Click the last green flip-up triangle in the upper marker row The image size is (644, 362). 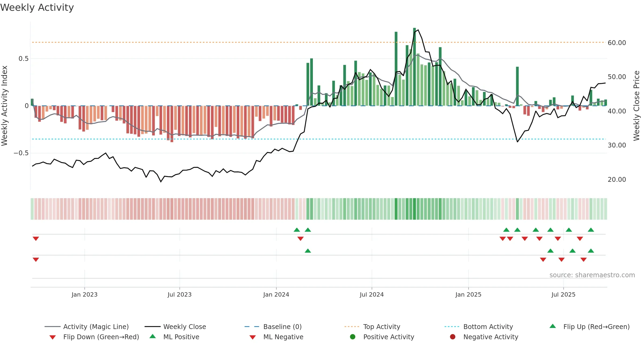click(591, 230)
